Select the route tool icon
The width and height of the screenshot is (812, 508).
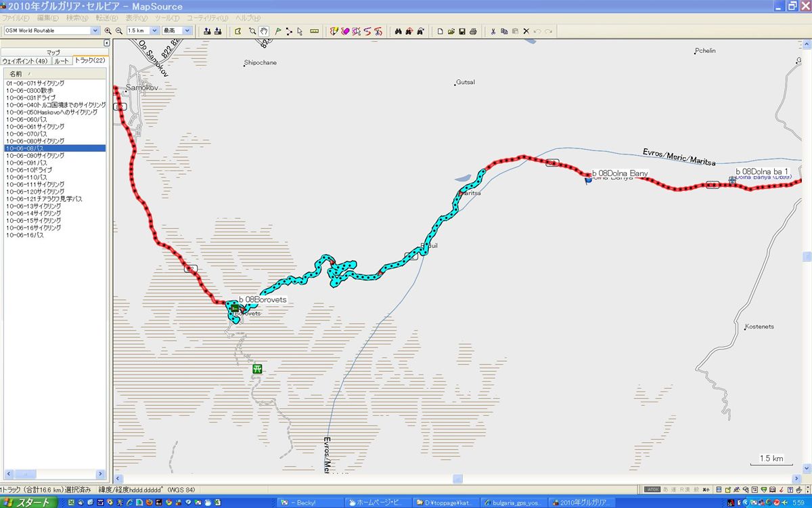[x=289, y=31]
